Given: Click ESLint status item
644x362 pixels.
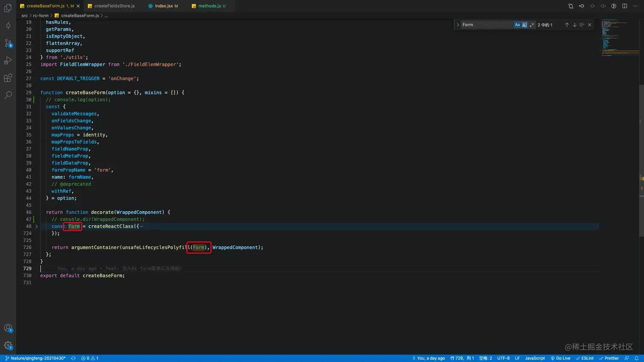Looking at the screenshot, I should click(584, 358).
